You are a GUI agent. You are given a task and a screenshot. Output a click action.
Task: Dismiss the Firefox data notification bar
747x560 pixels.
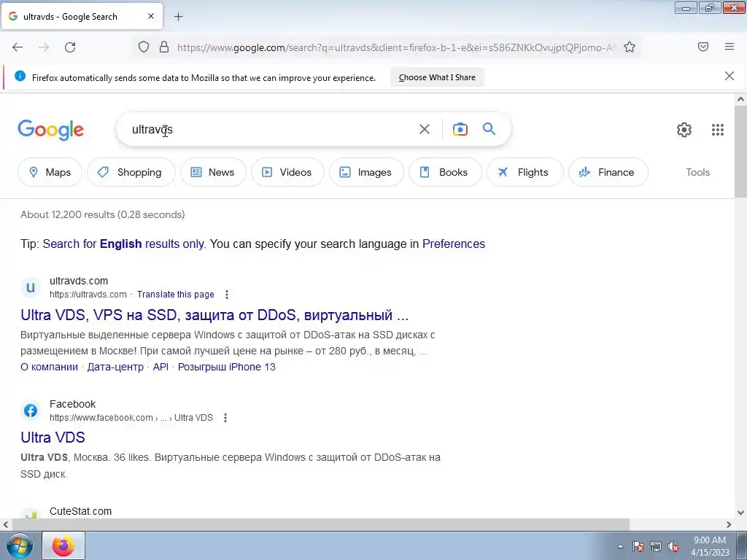click(x=729, y=76)
